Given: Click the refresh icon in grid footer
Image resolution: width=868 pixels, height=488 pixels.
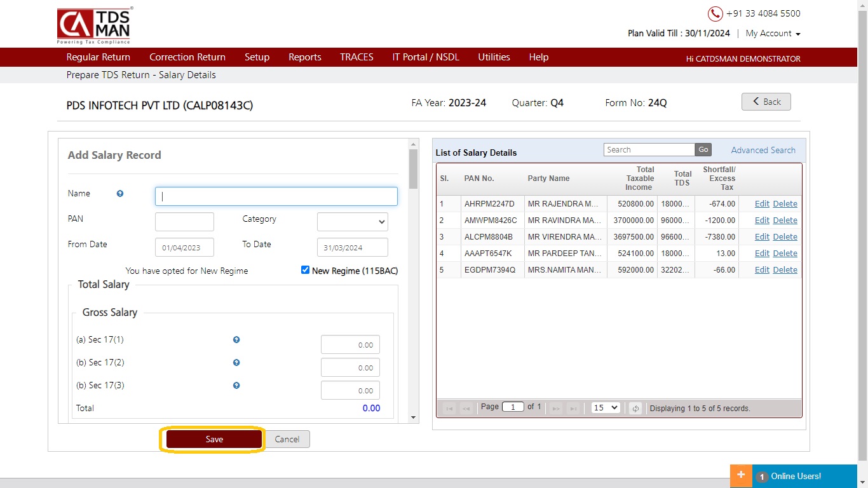Looking at the screenshot, I should pyautogui.click(x=635, y=408).
